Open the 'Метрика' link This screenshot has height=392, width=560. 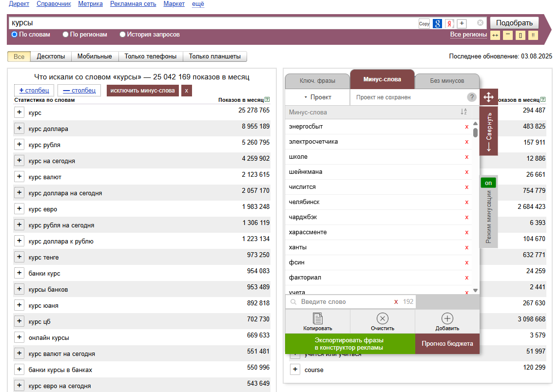coord(90,4)
